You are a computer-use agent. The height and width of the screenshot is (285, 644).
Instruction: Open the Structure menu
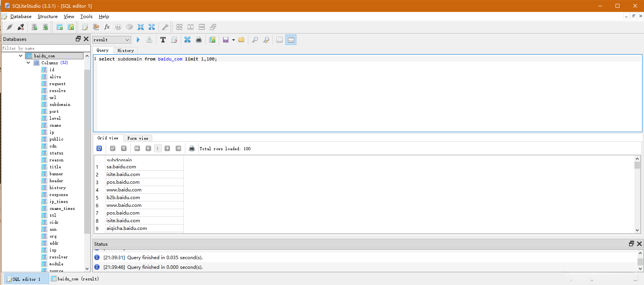48,17
